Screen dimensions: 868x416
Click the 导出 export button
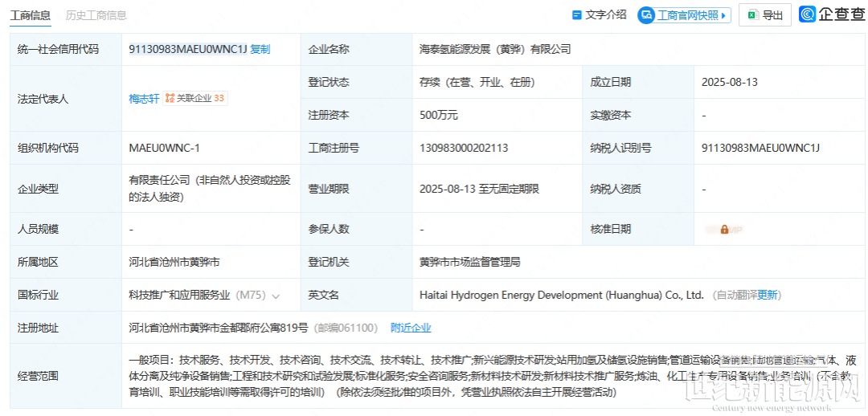(772, 15)
